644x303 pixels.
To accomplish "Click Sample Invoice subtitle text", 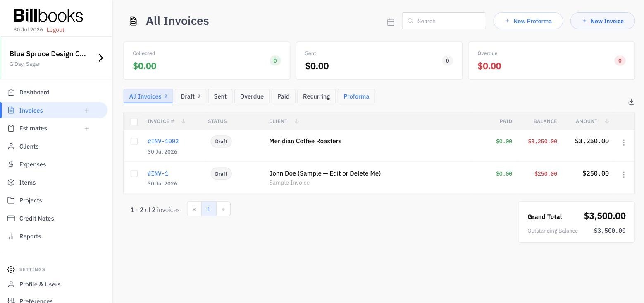I will coord(289,183).
